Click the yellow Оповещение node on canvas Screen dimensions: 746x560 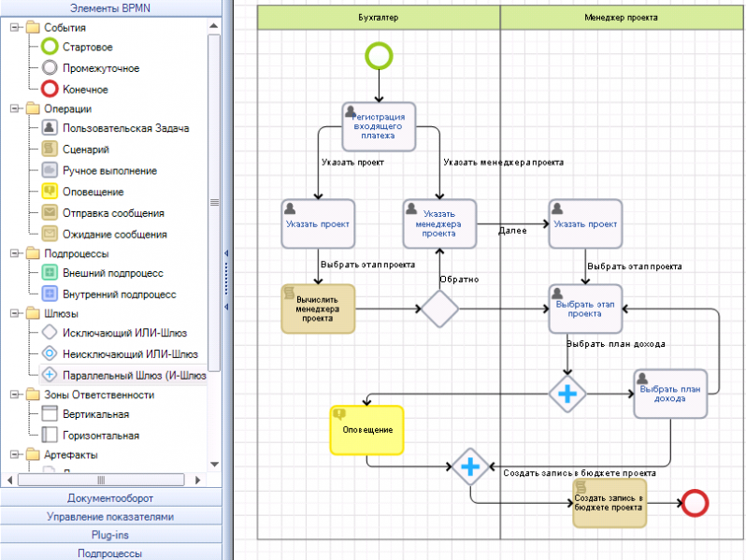pyautogui.click(x=366, y=430)
